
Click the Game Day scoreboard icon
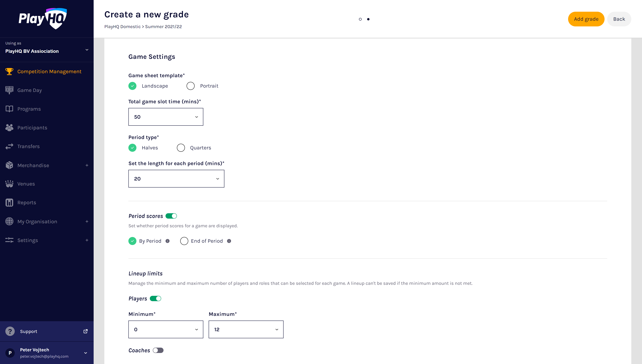click(x=9, y=90)
